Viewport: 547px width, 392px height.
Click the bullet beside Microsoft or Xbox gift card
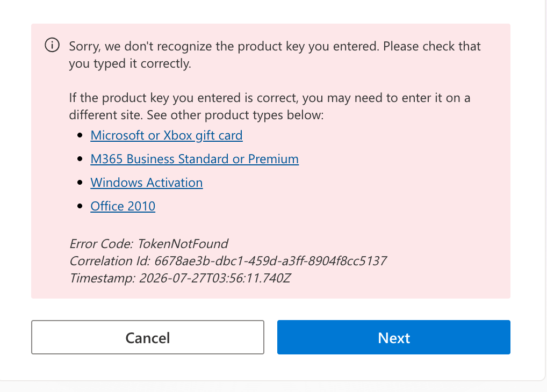point(80,135)
